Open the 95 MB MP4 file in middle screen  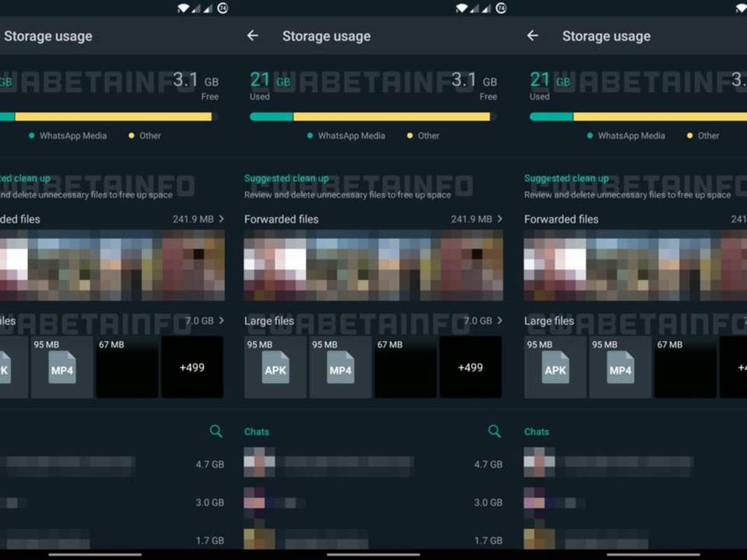[x=341, y=367]
